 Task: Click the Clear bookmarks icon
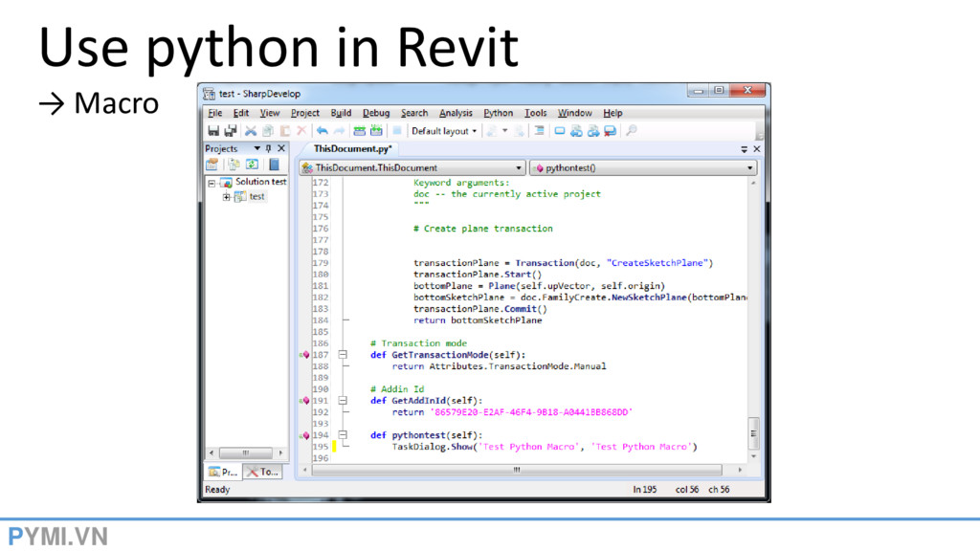610,130
